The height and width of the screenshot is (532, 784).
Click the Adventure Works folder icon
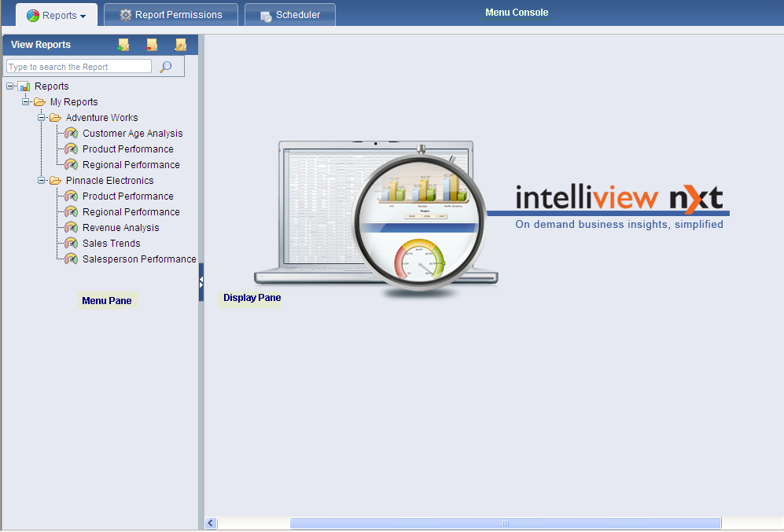click(55, 118)
